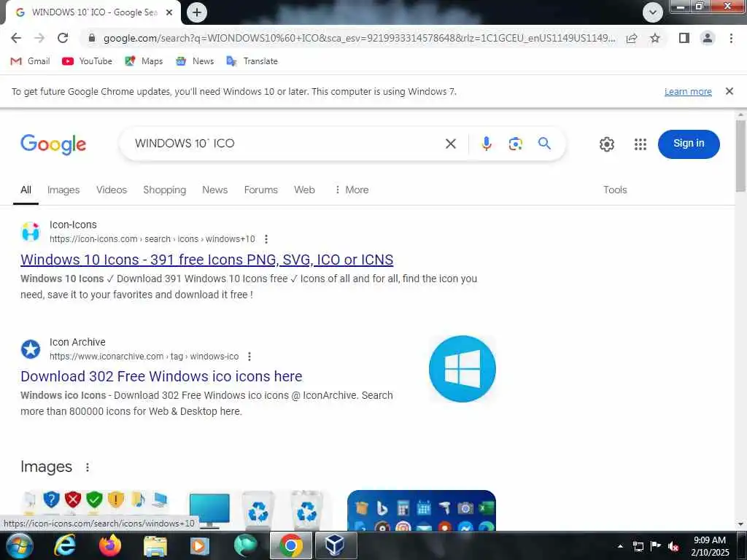Select the All results tab
This screenshot has width=747, height=560.
26,190
